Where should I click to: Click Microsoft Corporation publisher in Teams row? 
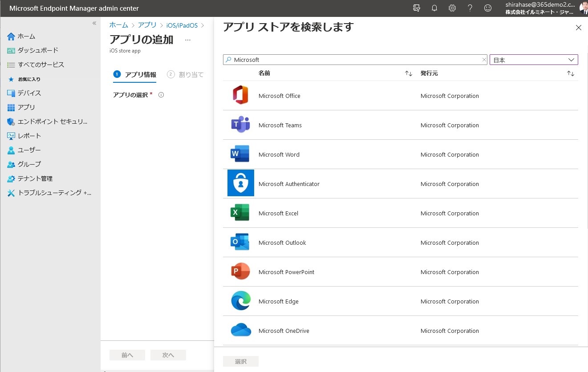pyautogui.click(x=450, y=125)
